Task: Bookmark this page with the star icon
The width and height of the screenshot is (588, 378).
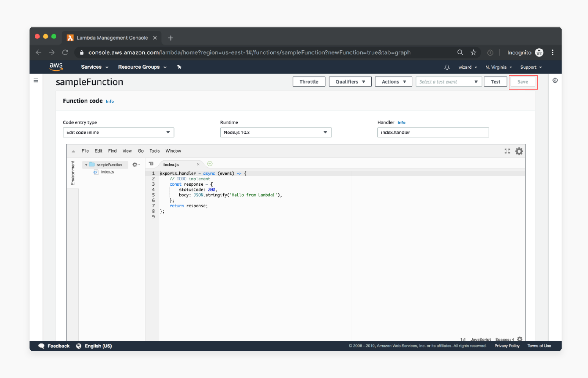Action: (473, 53)
